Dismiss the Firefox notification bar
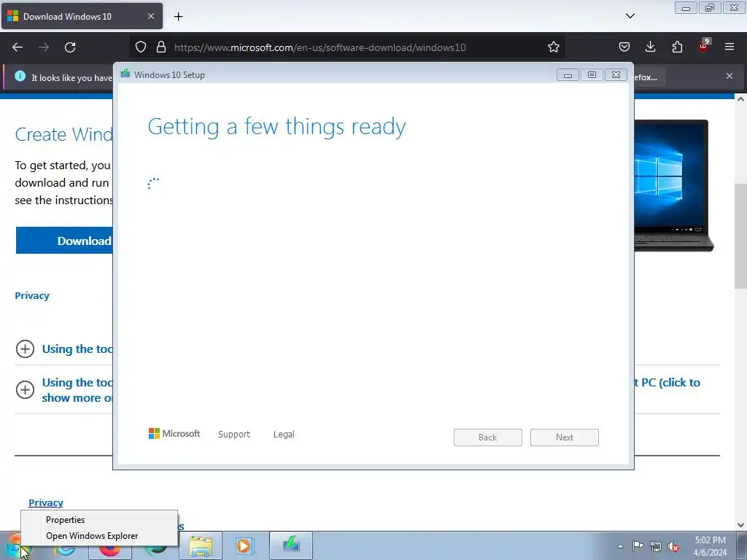The width and height of the screenshot is (747, 560). (x=729, y=76)
